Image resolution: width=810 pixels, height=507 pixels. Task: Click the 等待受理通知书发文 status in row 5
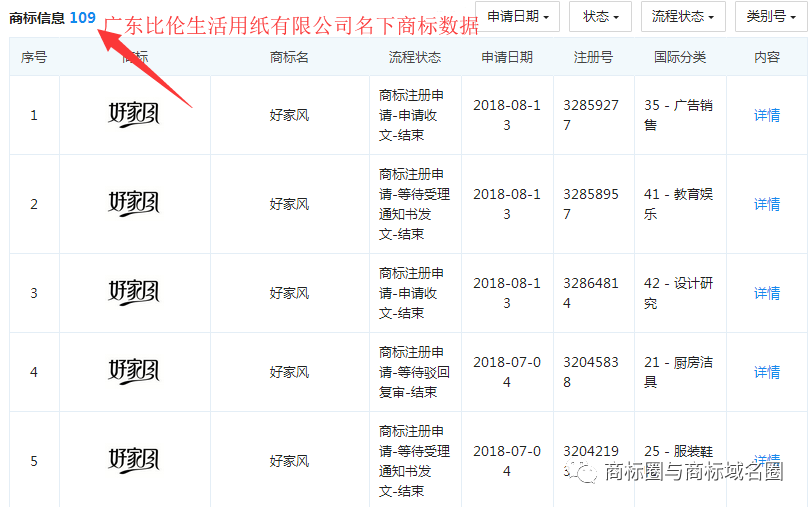[x=414, y=461]
